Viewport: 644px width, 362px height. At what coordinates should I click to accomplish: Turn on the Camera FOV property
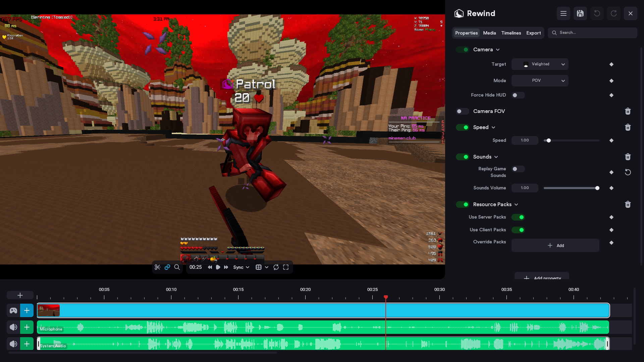462,111
